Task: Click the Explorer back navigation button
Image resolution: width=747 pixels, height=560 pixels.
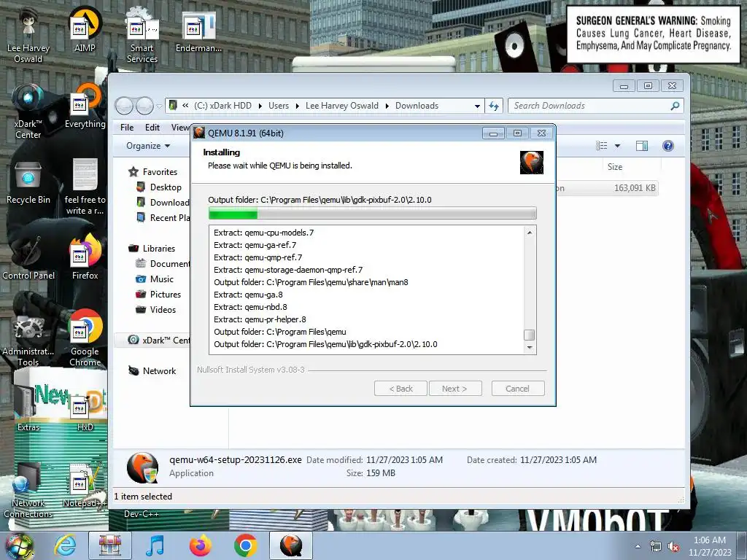Action: 124,106
